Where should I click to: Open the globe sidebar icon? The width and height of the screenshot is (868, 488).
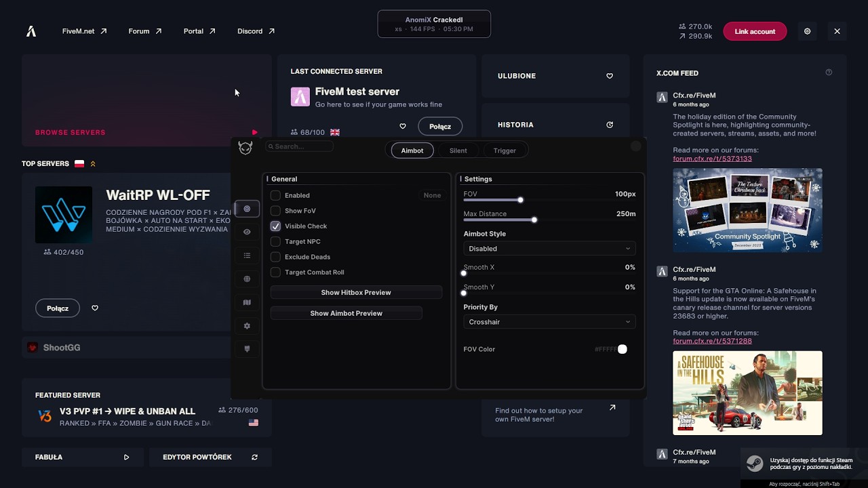pyautogui.click(x=247, y=279)
